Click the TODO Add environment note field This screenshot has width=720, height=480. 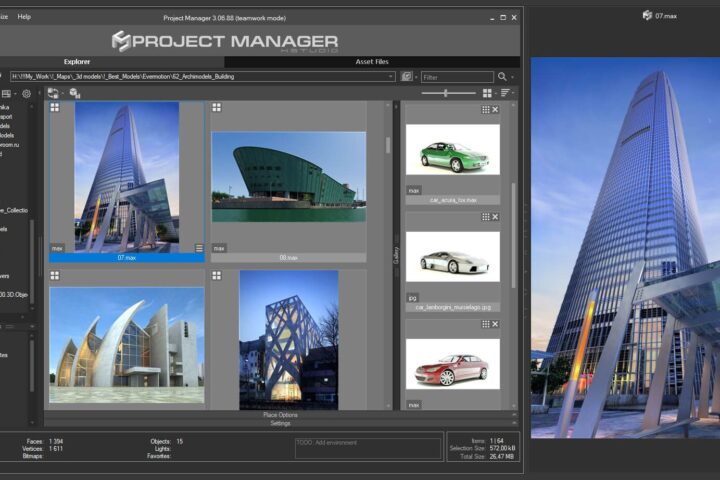pos(368,448)
